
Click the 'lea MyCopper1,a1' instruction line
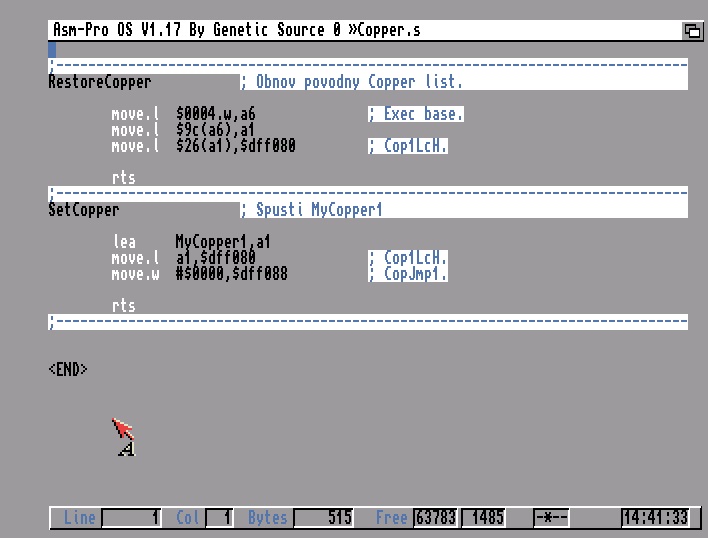190,242
